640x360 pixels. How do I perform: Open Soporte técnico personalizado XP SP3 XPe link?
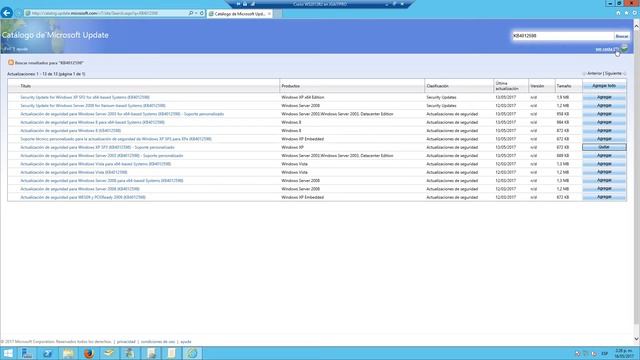click(116, 139)
